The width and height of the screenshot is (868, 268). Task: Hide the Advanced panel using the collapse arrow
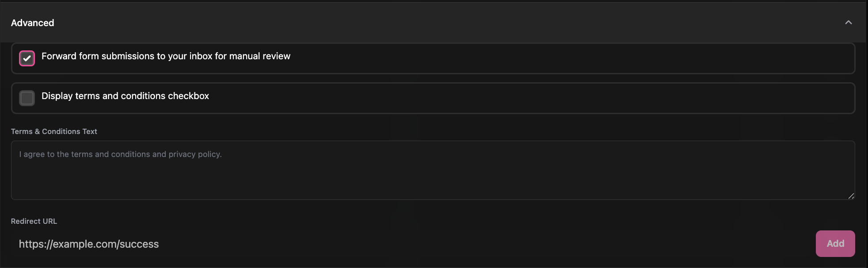(x=849, y=22)
